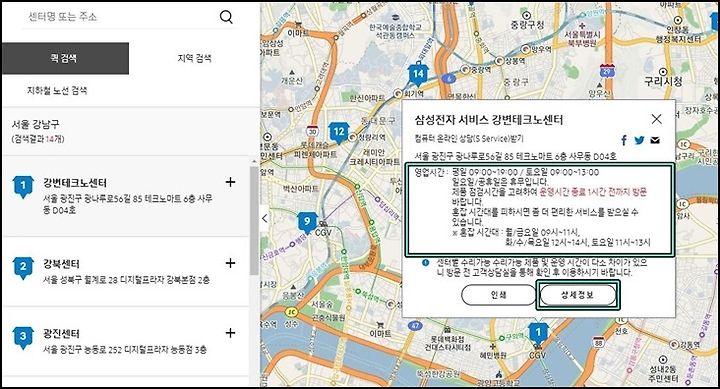720x389 pixels.
Task: Click list marker number 2 icon
Action: [23, 268]
